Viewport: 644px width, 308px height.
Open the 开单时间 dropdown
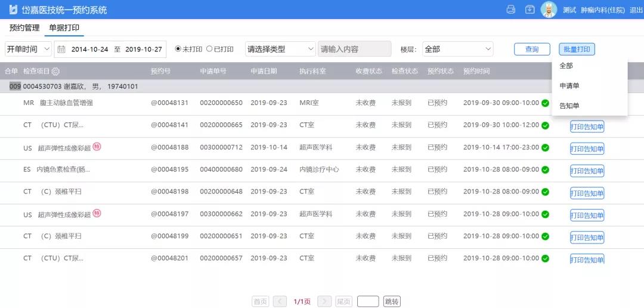[28, 49]
